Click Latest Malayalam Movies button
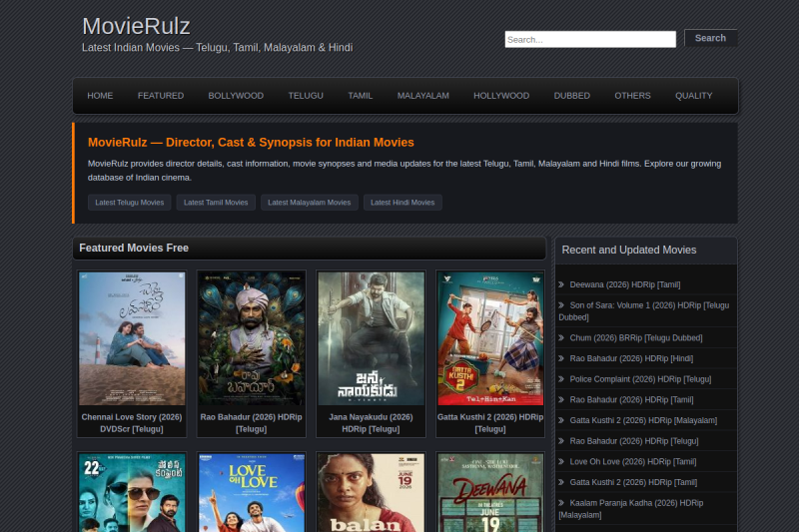799x532 pixels. (310, 203)
